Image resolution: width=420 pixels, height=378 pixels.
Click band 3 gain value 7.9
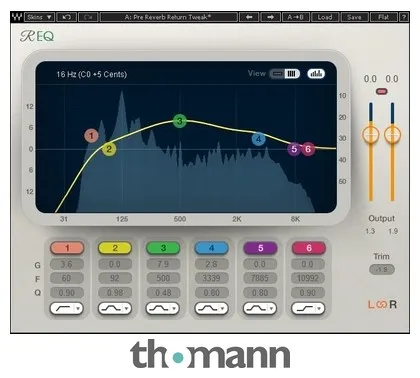163,264
